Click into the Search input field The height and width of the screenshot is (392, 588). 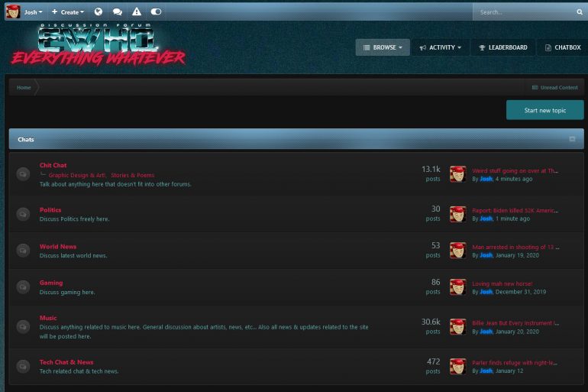click(523, 12)
